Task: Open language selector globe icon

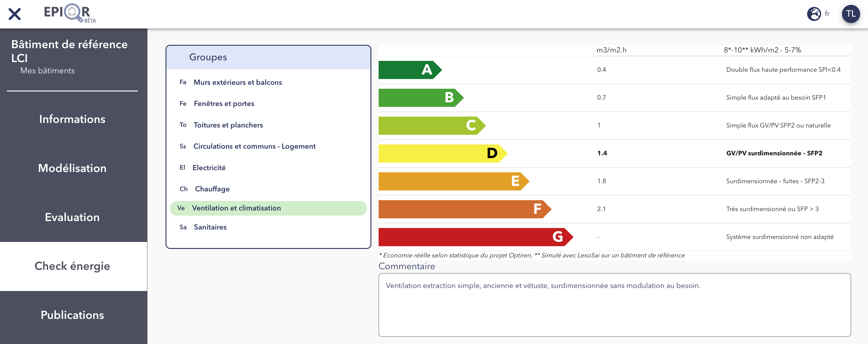Action: pyautogui.click(x=814, y=14)
